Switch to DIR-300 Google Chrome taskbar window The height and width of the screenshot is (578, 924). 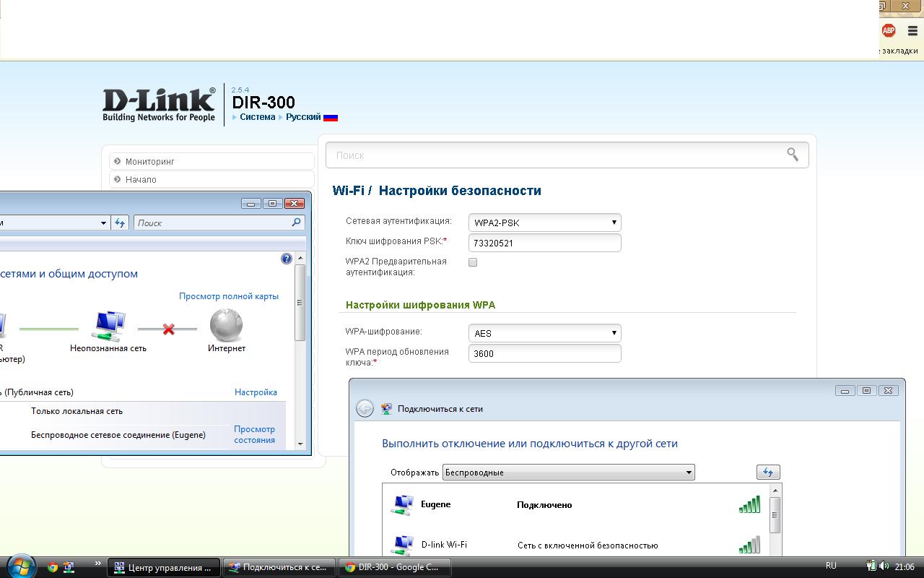[395, 567]
